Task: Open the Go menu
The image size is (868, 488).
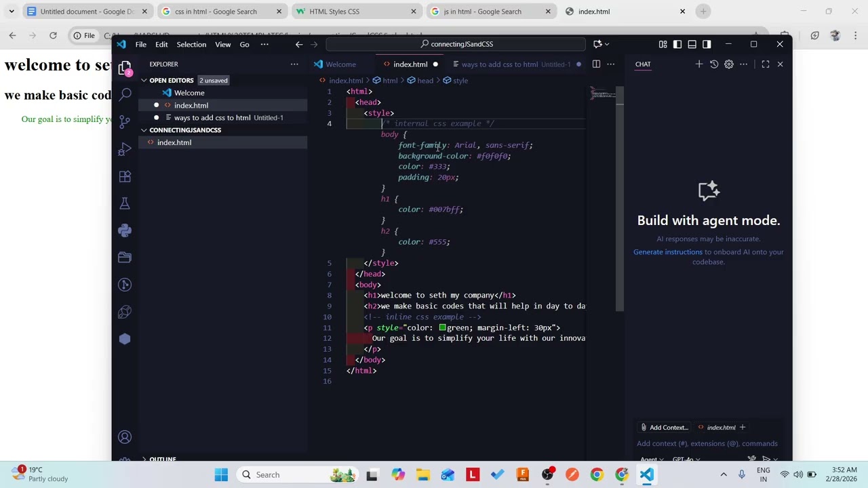Action: [244, 44]
